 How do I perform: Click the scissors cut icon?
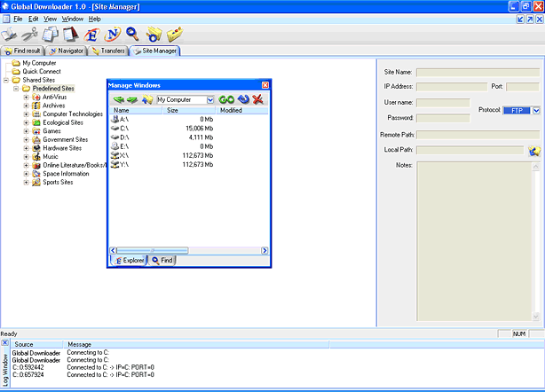tap(29, 35)
